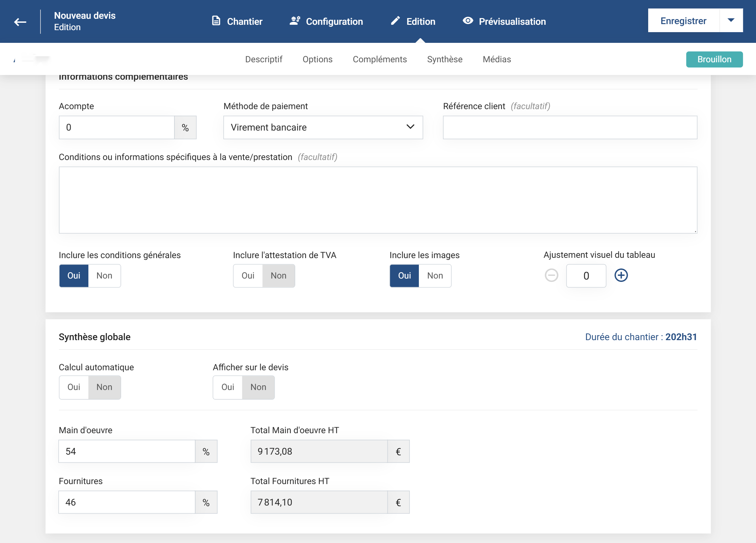Viewport: 756px width, 543px height.
Task: Click the Prévisualisation eye icon
Action: point(468,21)
